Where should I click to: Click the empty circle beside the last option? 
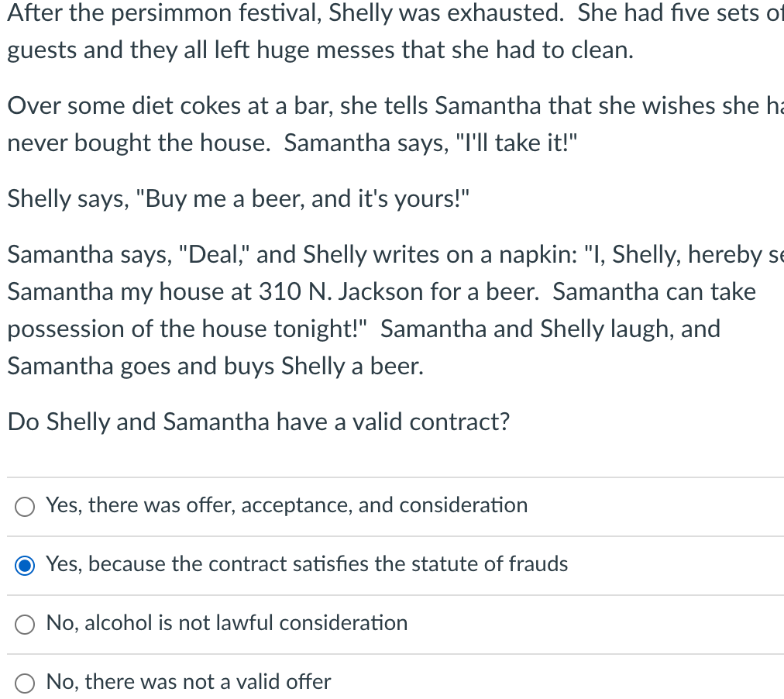click(24, 683)
